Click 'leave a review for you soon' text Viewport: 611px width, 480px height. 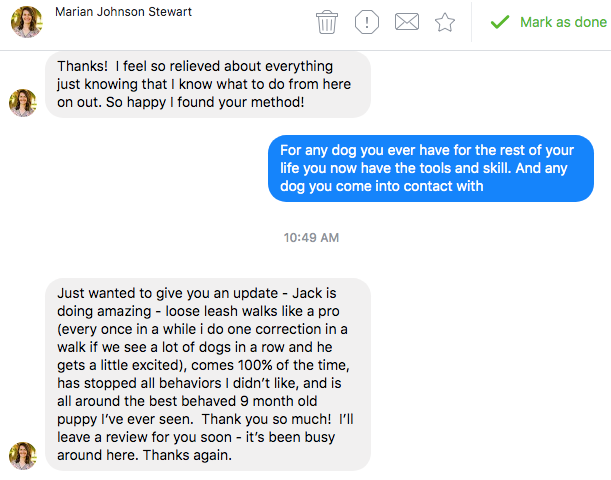(145, 437)
